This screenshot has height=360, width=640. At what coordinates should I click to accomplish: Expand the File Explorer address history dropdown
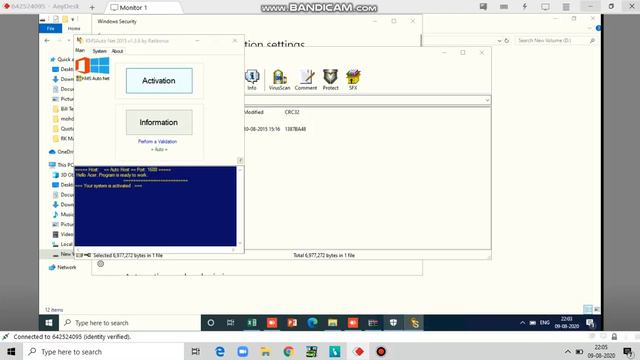[x=499, y=40]
